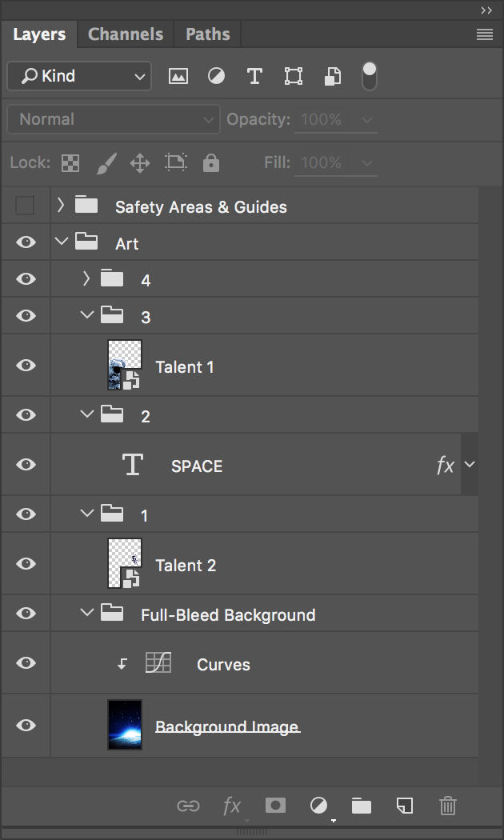Select the Background Image thumbnail

coord(125,725)
